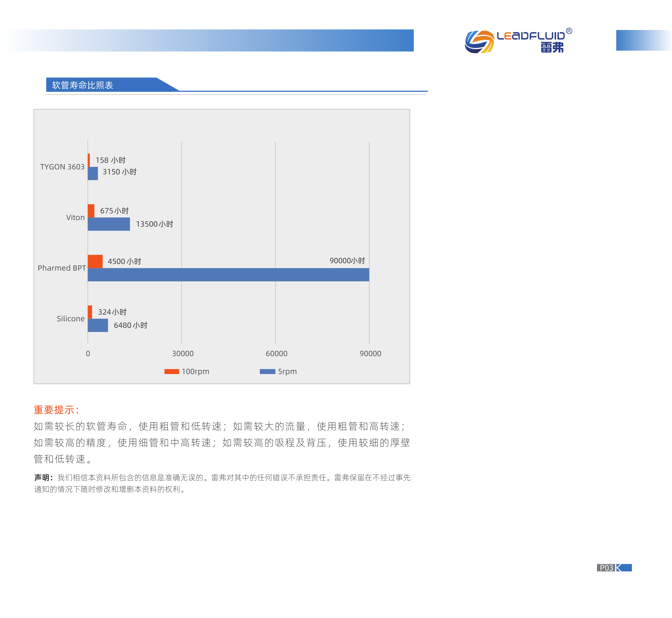The width and height of the screenshot is (672, 618).
Task: Click the Pharmed BPT 100rpm orange bar
Action: [x=95, y=261]
